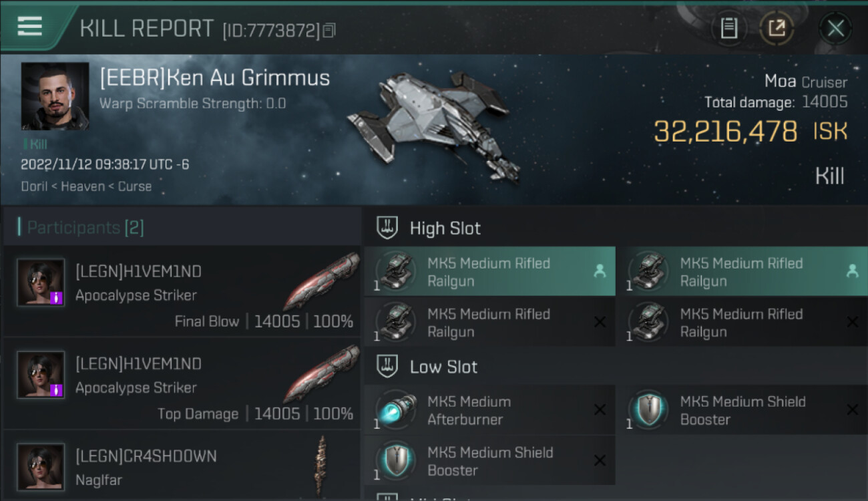Open H1VEM1ND Top Damage participant entry
The height and width of the screenshot is (501, 868).
(x=182, y=385)
